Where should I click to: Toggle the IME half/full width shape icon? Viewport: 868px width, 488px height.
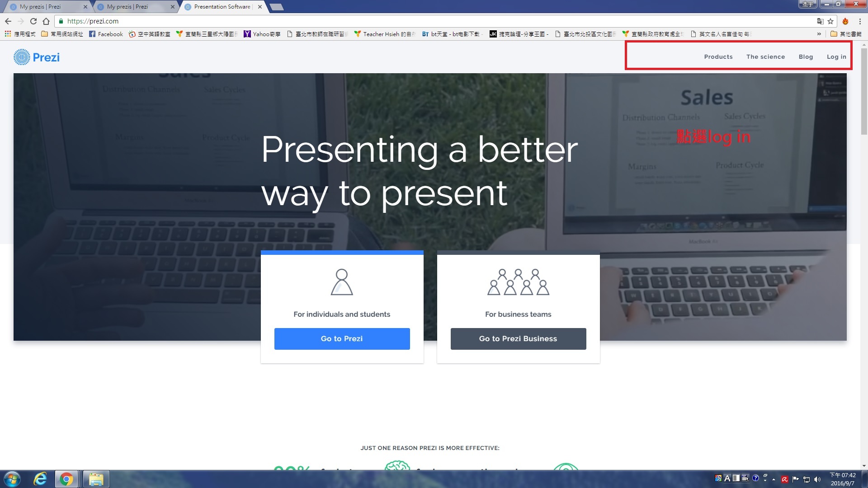[736, 478]
